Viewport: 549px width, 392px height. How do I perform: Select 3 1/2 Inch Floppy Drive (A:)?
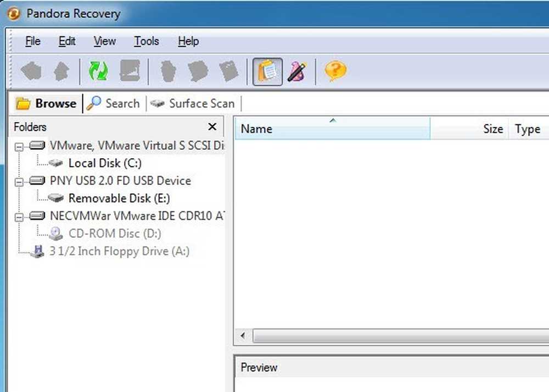click(119, 251)
